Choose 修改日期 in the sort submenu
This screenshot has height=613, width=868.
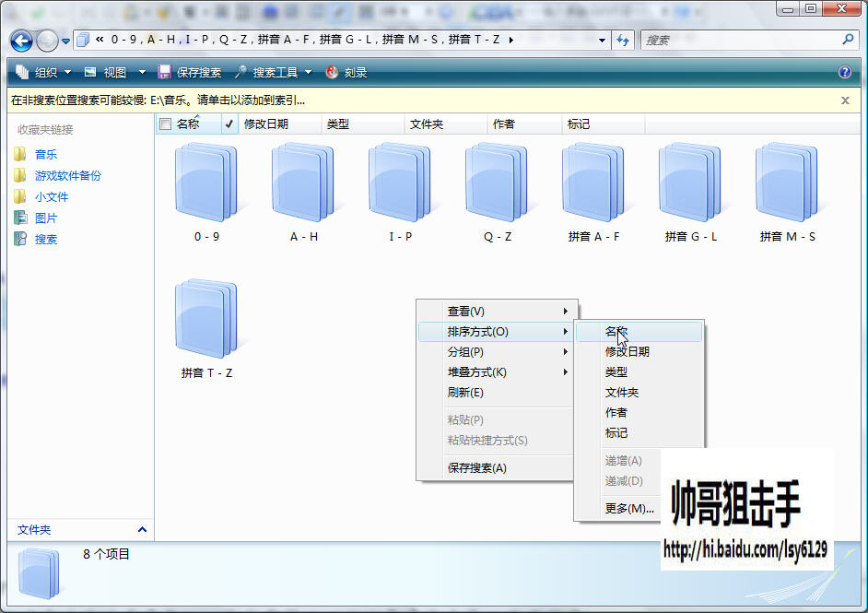coord(628,351)
